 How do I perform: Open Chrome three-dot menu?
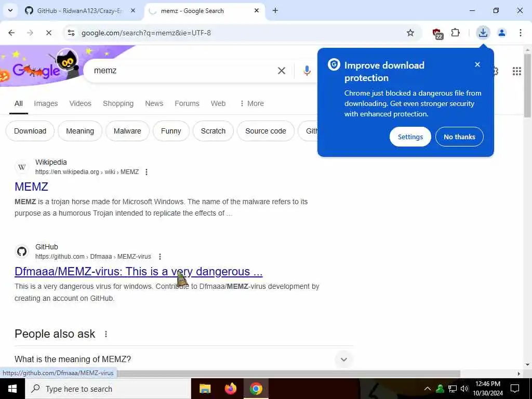[x=520, y=33]
